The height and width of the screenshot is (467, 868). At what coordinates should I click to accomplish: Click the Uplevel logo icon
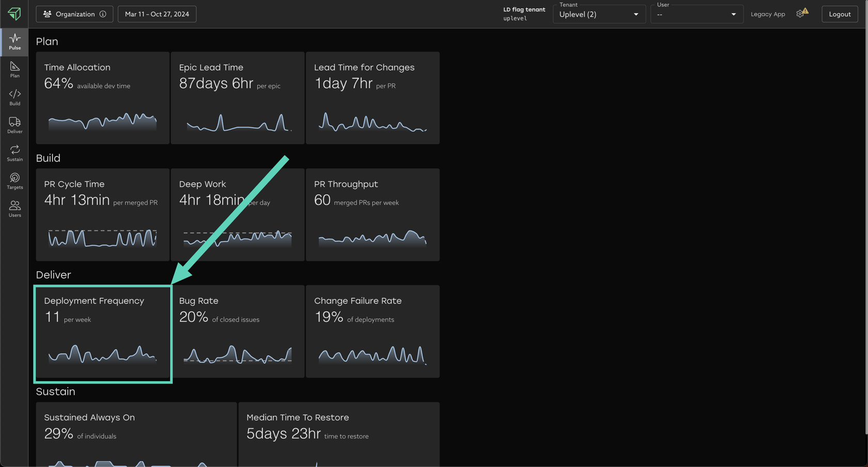coord(14,13)
